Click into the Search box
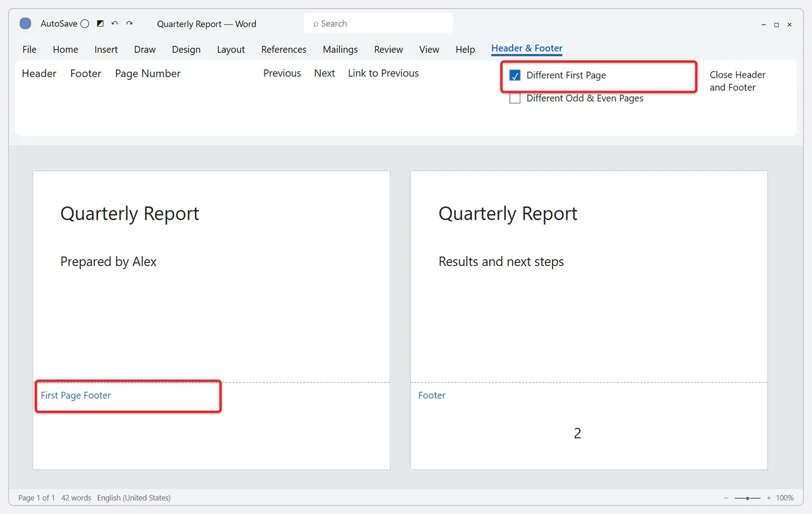Viewport: 812px width, 514px height. (378, 24)
